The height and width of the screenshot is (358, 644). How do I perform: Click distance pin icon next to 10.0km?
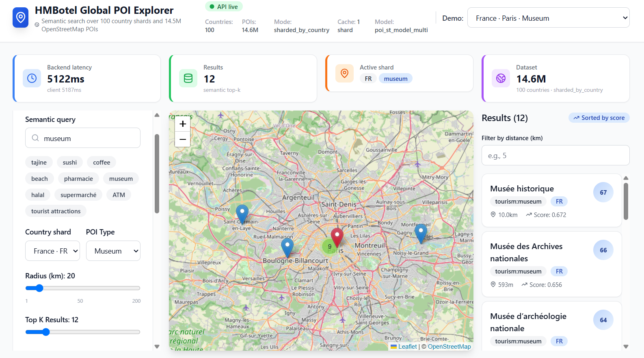tap(493, 215)
